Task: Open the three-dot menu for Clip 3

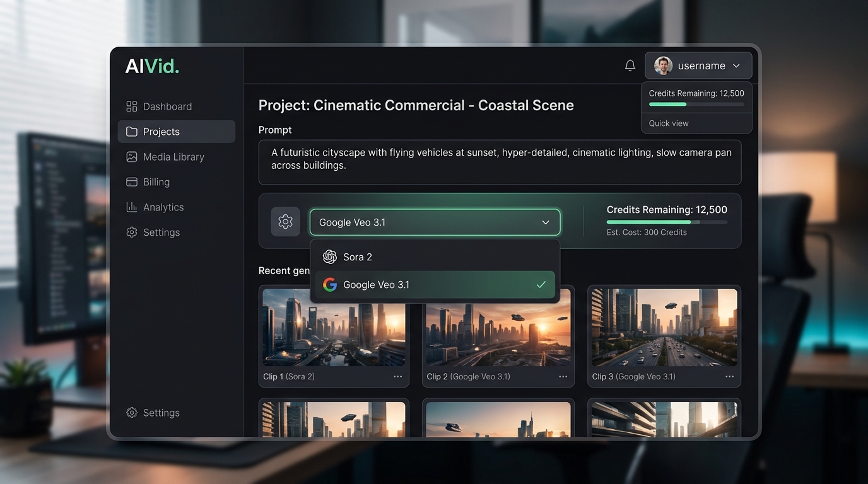Action: [x=730, y=376]
